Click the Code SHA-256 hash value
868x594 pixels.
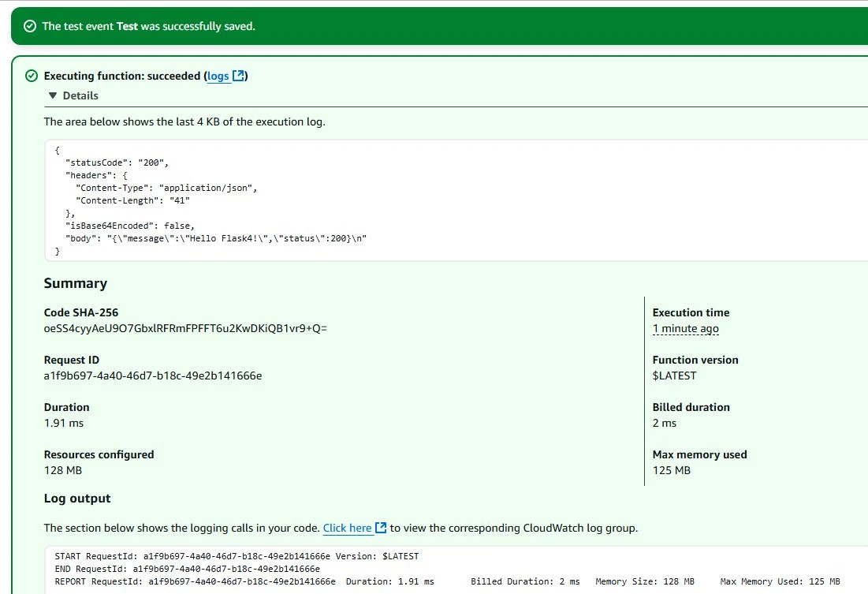click(x=185, y=328)
